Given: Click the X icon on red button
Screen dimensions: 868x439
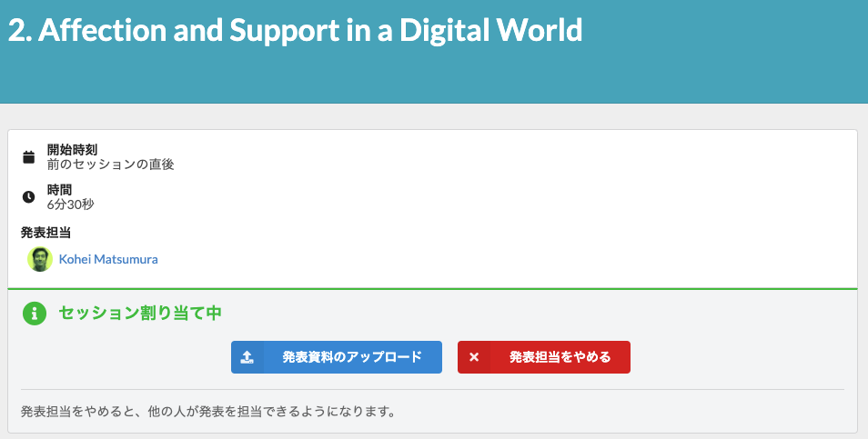Looking at the screenshot, I should [x=474, y=357].
